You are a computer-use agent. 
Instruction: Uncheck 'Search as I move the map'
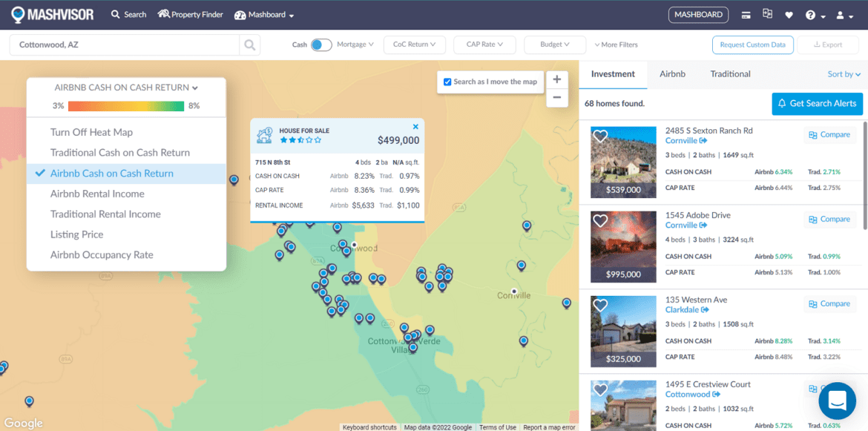click(446, 82)
